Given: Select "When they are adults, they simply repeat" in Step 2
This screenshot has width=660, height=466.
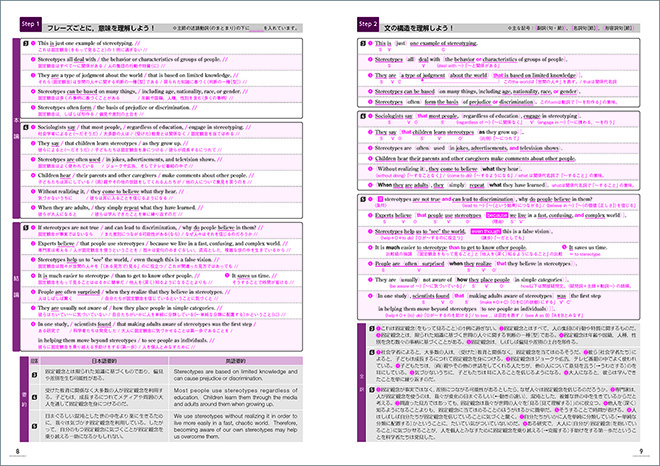Looking at the screenshot, I should coord(461,185).
